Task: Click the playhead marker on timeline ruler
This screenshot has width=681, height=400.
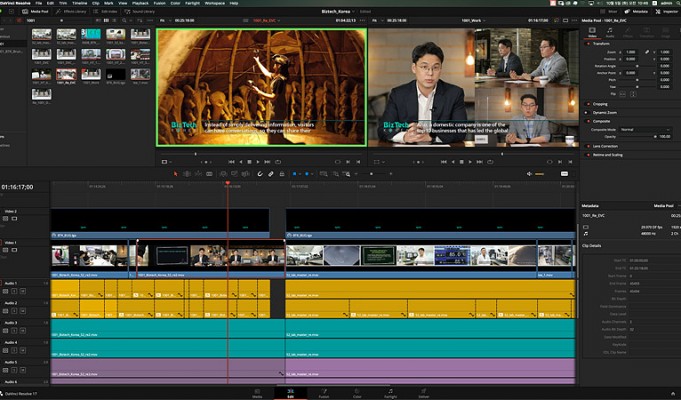Action: (227, 185)
